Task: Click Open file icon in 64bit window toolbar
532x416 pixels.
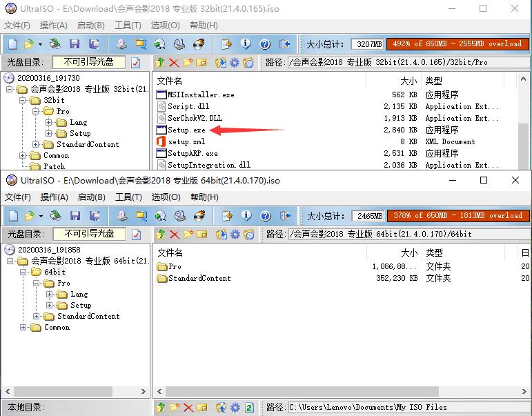Action: click(x=30, y=216)
